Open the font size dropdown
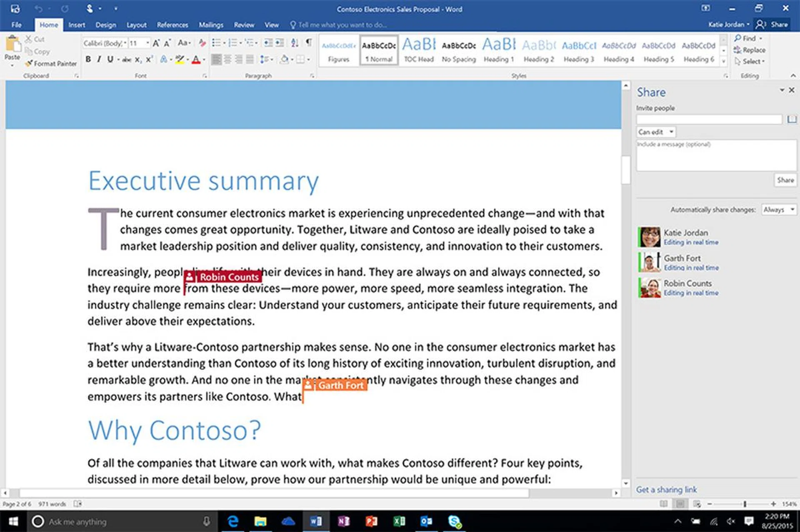Image resolution: width=800 pixels, height=532 pixels. (x=148, y=42)
